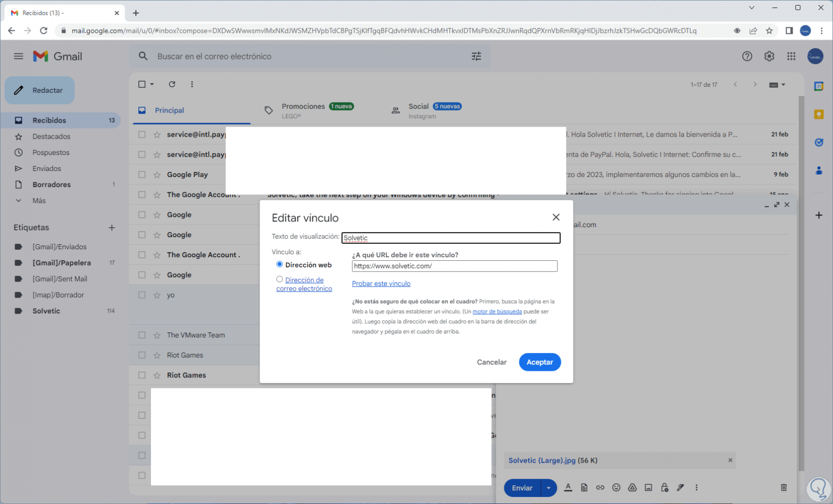Screen dimensions: 833x504
Task: Reload the page in the browser toolbar
Action: click(x=44, y=31)
